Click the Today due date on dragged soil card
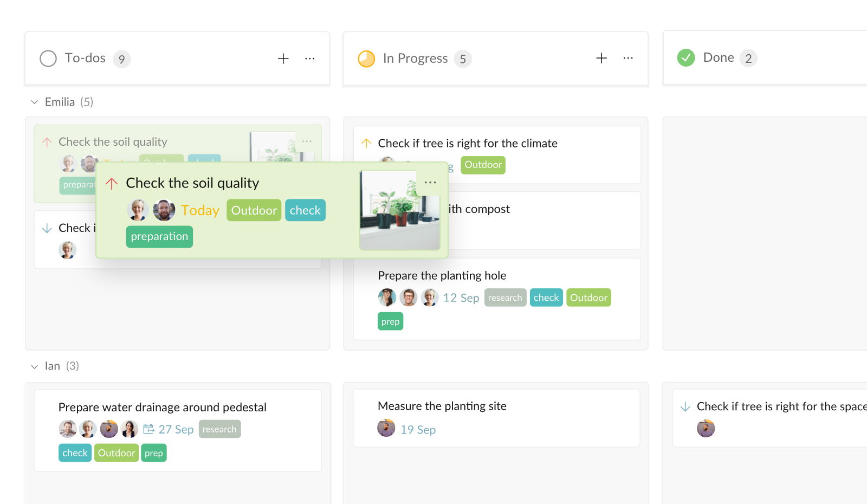The image size is (867, 504). point(200,210)
